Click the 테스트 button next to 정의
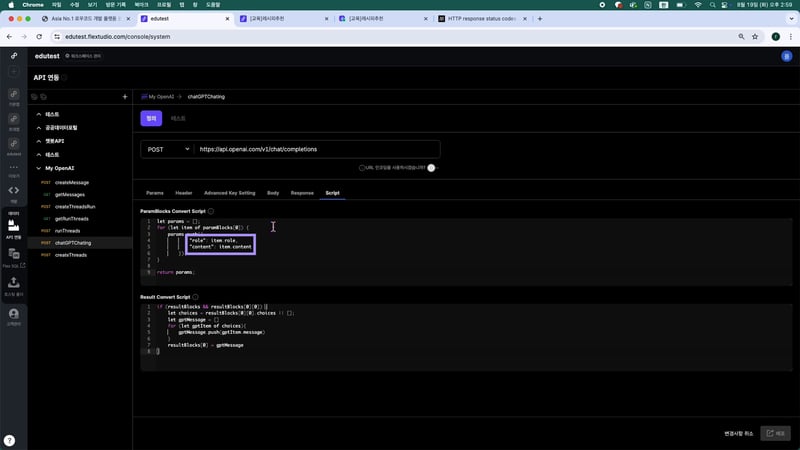Screen dimensions: 800x450 (178, 118)
